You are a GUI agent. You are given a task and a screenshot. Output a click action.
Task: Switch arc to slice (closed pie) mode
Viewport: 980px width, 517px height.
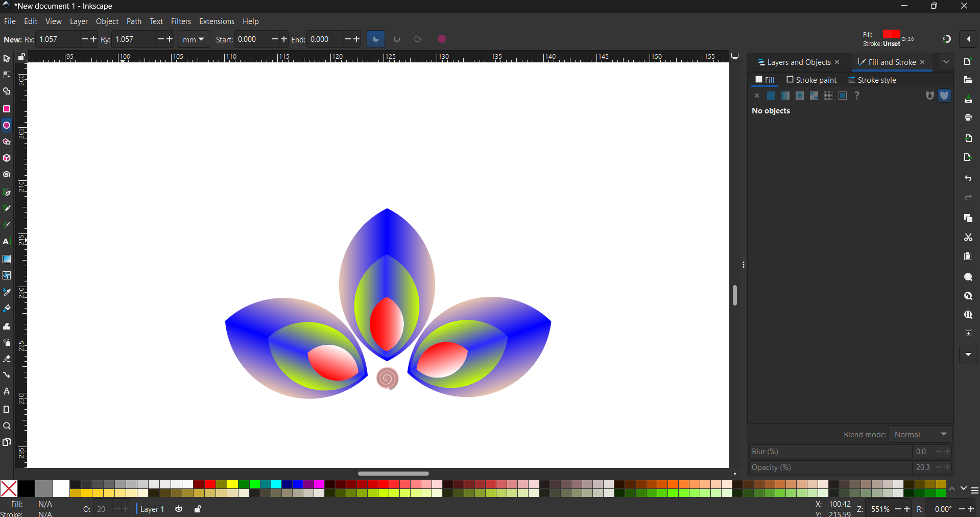click(376, 39)
